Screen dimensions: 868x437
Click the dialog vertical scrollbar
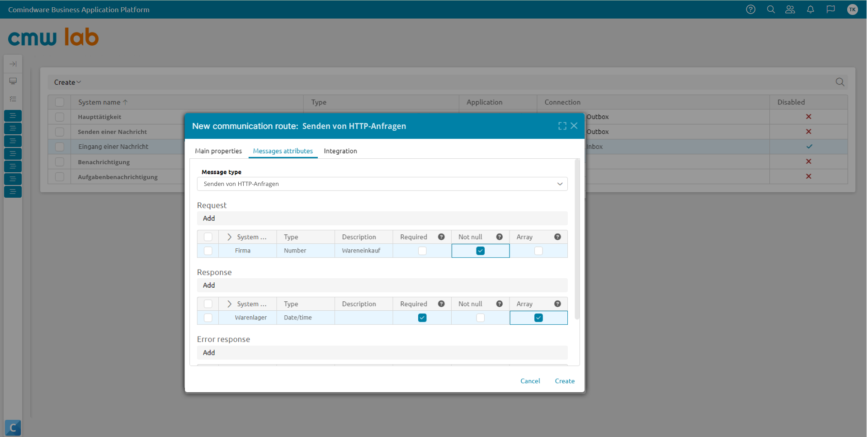coord(577,239)
